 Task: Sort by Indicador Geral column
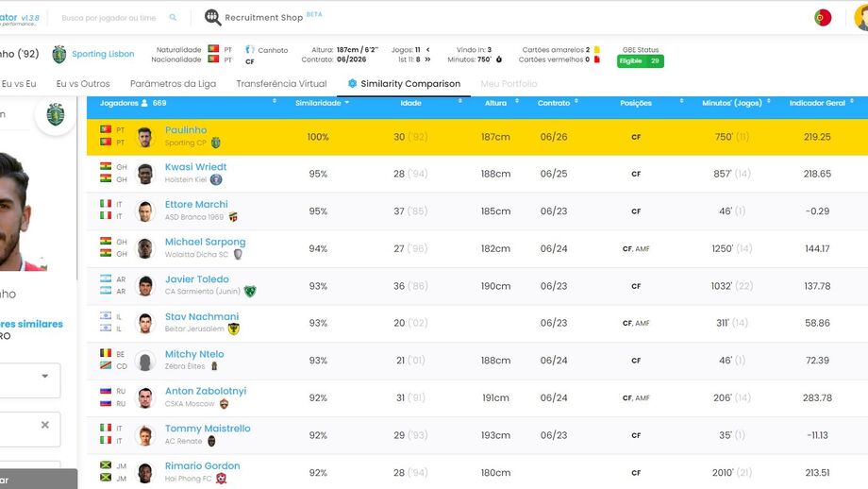pyautogui.click(x=817, y=102)
